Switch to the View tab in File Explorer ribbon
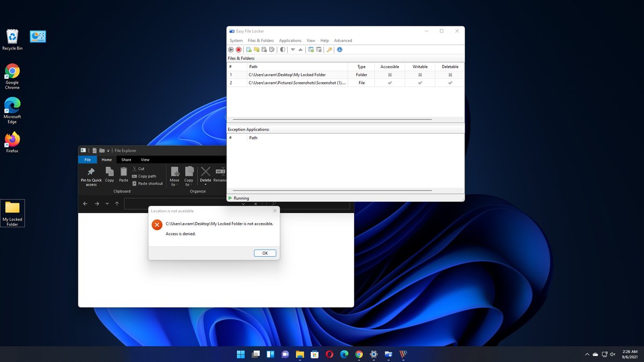This screenshot has height=362, width=644. point(145,159)
